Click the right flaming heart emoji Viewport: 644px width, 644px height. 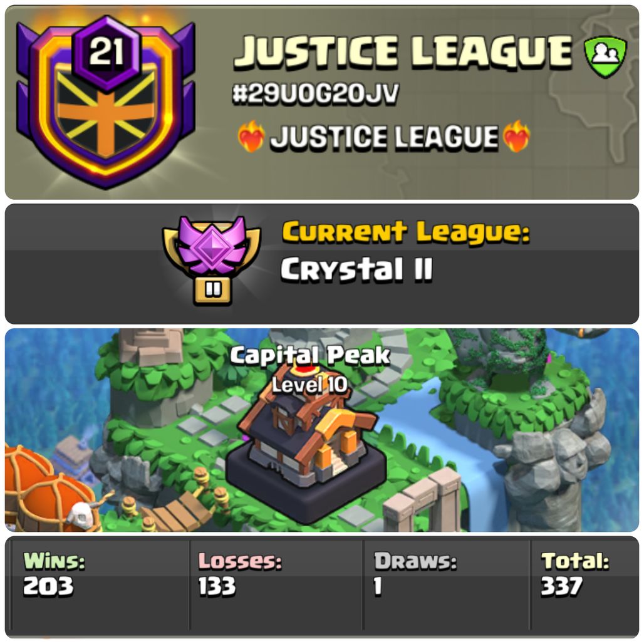[x=517, y=137]
